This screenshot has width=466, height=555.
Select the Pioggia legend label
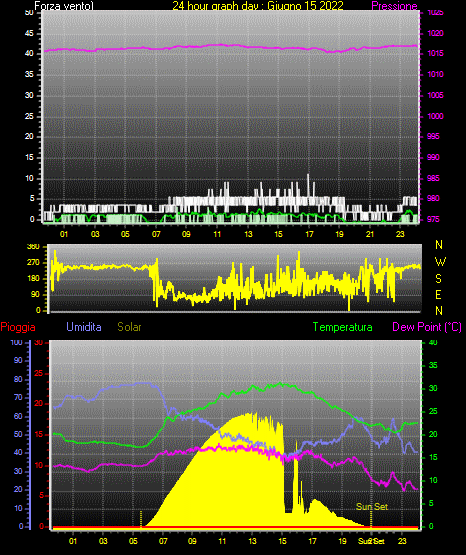click(18, 327)
